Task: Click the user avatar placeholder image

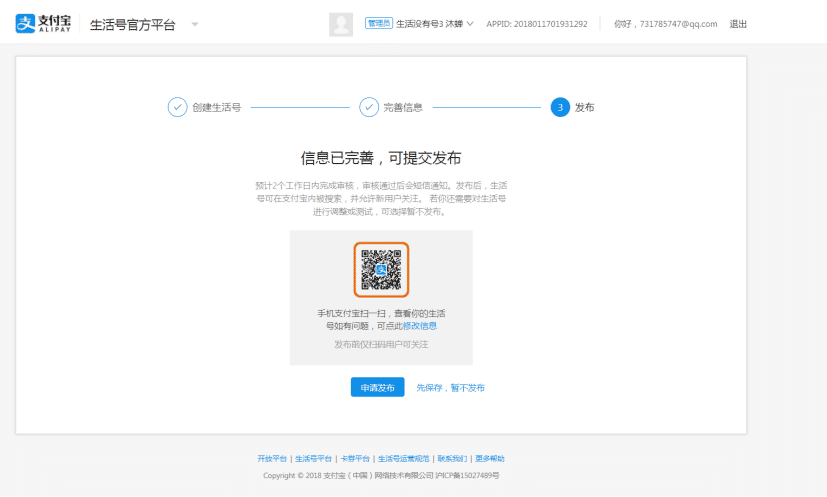Action: pyautogui.click(x=341, y=24)
